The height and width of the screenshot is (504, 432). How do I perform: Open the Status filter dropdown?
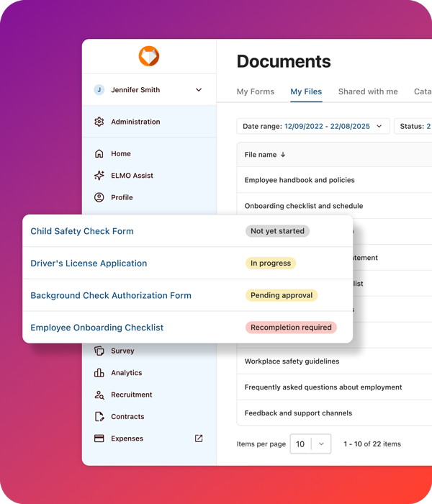tap(415, 127)
